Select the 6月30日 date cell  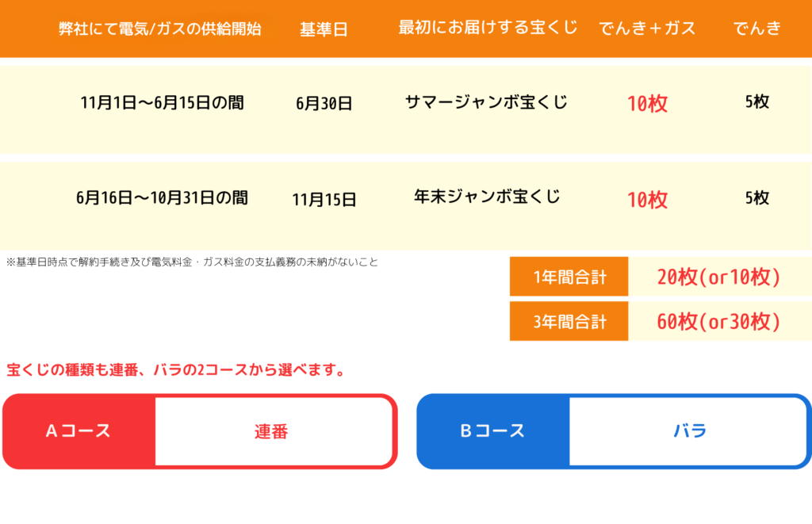click(324, 104)
